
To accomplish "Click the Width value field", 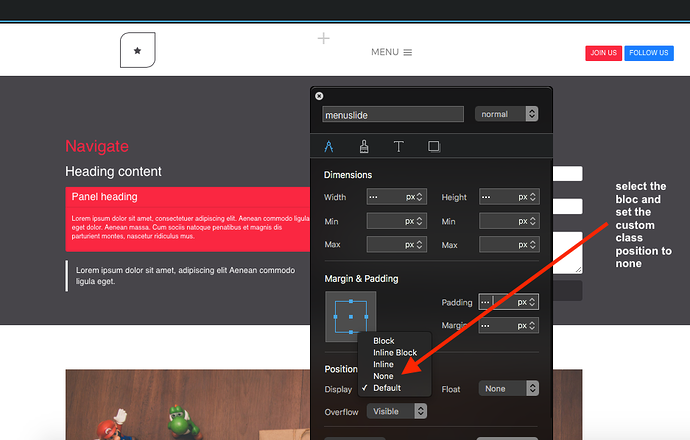I will click(x=385, y=197).
